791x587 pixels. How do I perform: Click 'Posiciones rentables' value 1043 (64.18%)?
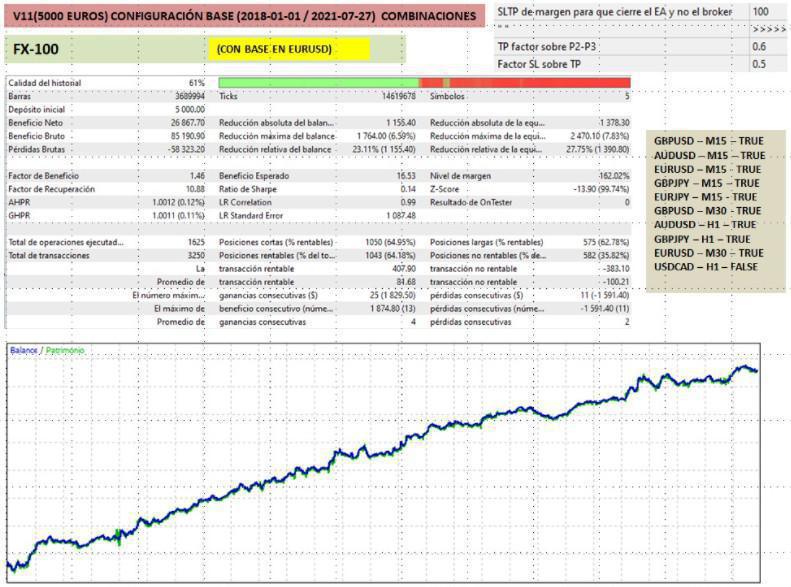coord(390,256)
